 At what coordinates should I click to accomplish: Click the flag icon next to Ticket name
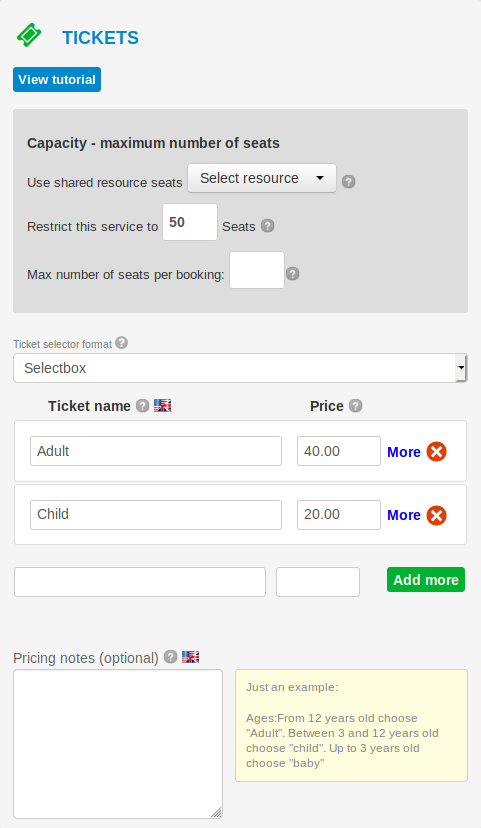[x=163, y=406]
